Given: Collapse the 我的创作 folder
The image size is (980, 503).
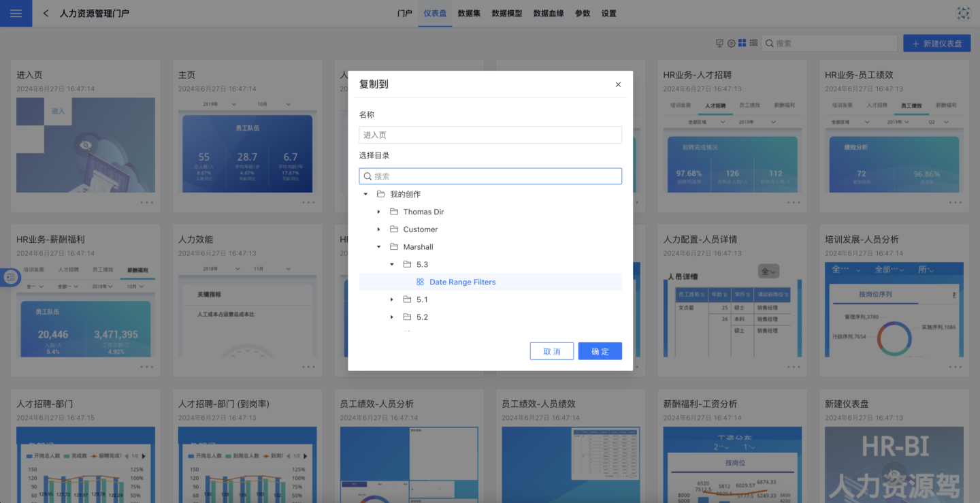Looking at the screenshot, I should pos(365,194).
